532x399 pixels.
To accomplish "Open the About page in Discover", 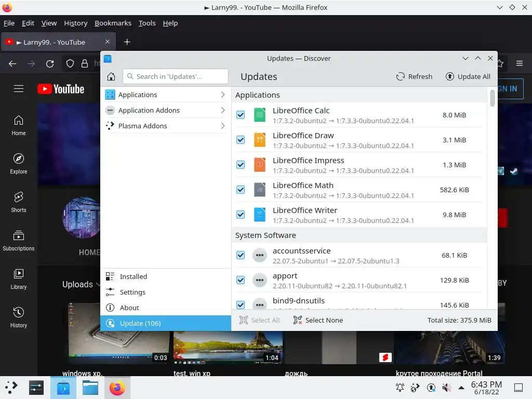I will [165, 308].
